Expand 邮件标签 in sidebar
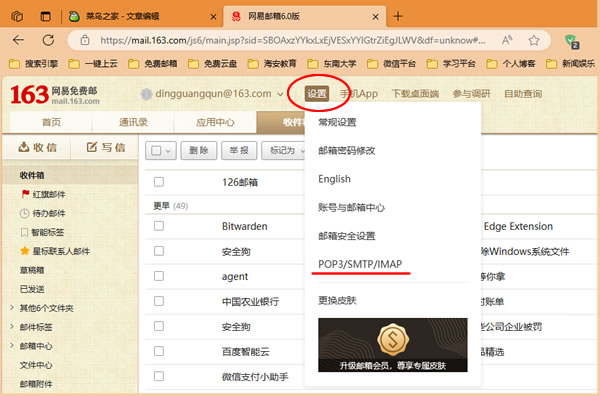 click(x=12, y=326)
